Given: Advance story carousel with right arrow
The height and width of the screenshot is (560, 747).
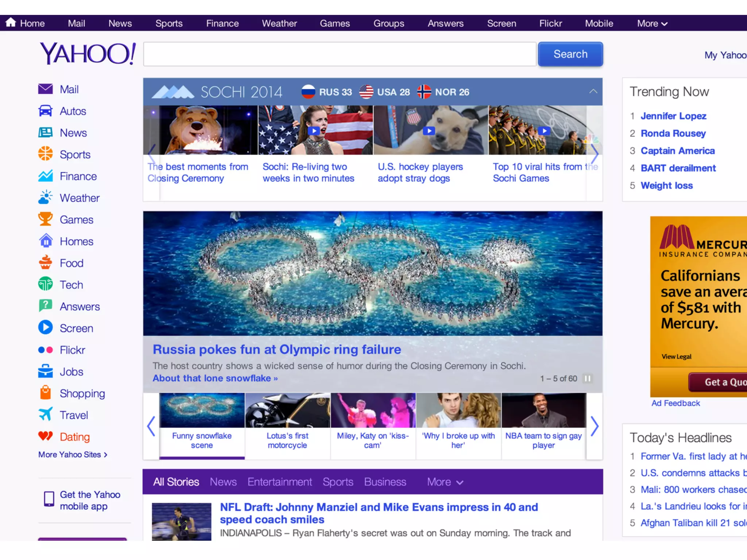Looking at the screenshot, I should tap(594, 426).
